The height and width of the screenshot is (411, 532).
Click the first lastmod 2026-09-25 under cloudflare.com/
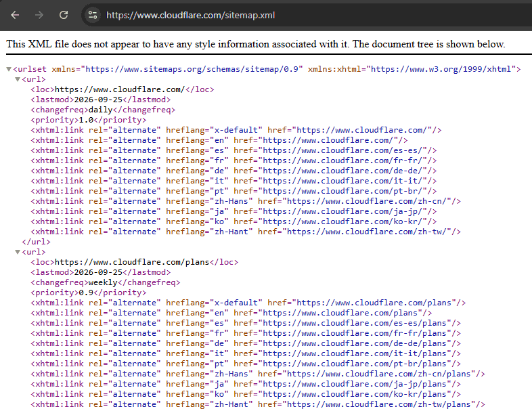[x=98, y=100]
